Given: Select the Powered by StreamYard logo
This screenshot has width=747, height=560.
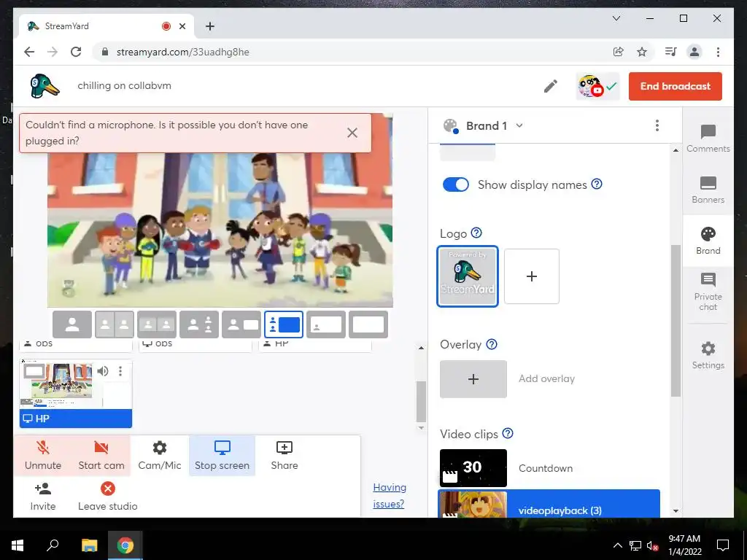Looking at the screenshot, I should pyautogui.click(x=468, y=276).
